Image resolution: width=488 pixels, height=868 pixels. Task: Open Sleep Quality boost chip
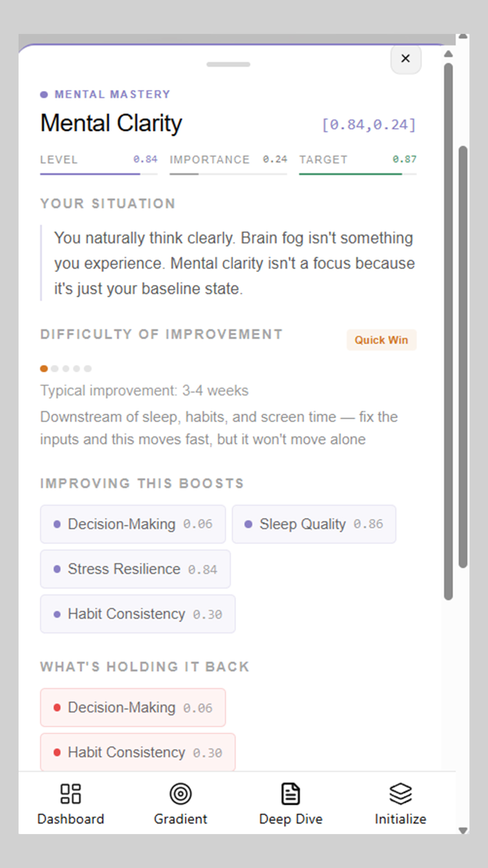[314, 524]
